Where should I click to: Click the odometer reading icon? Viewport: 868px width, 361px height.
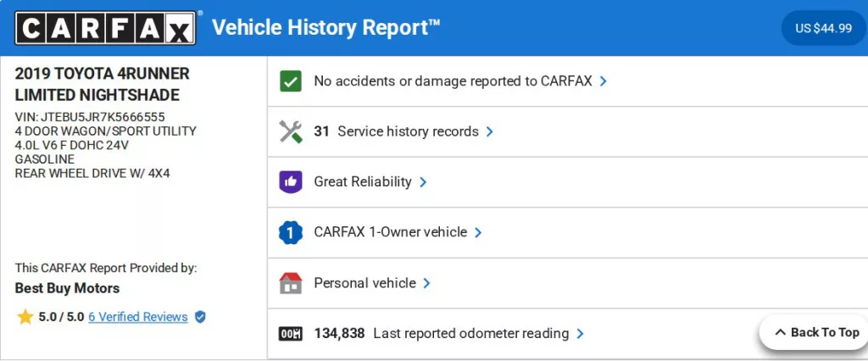291,334
